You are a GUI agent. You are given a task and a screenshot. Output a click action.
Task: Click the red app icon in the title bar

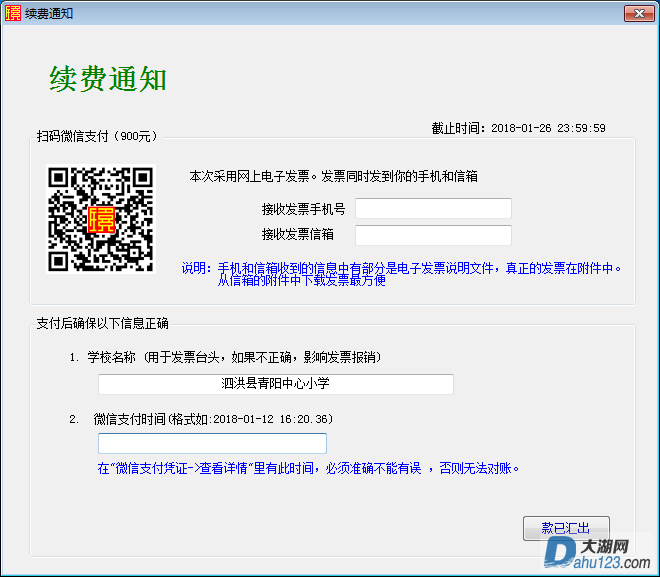point(13,13)
